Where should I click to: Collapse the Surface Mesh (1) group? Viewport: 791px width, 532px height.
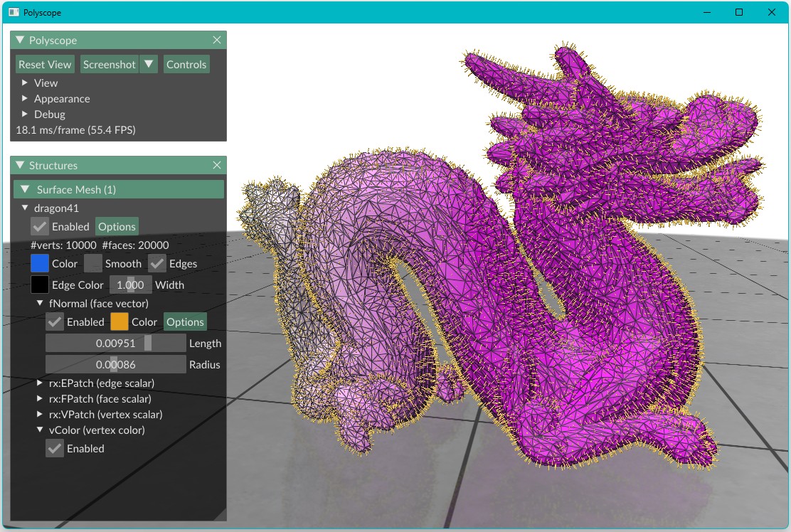tap(119, 190)
